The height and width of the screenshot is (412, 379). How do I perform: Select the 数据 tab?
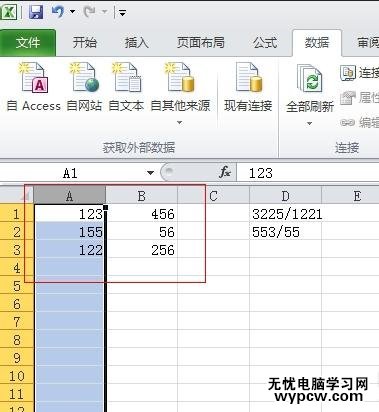[x=317, y=43]
